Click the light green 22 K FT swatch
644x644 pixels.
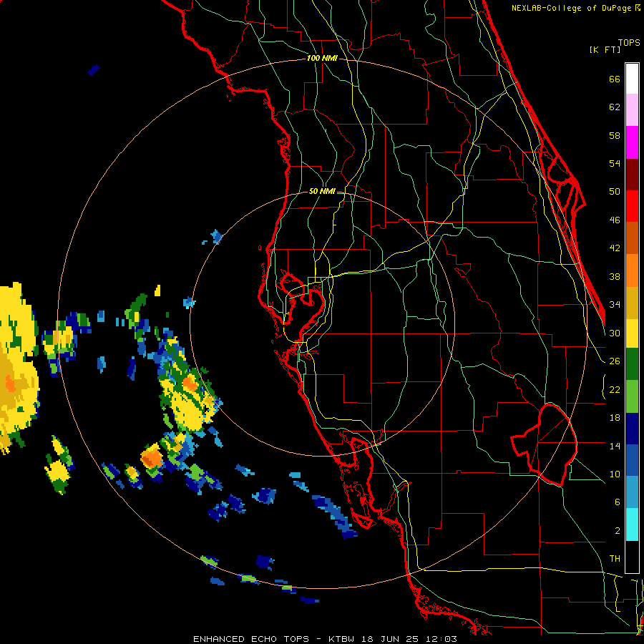coord(632,396)
